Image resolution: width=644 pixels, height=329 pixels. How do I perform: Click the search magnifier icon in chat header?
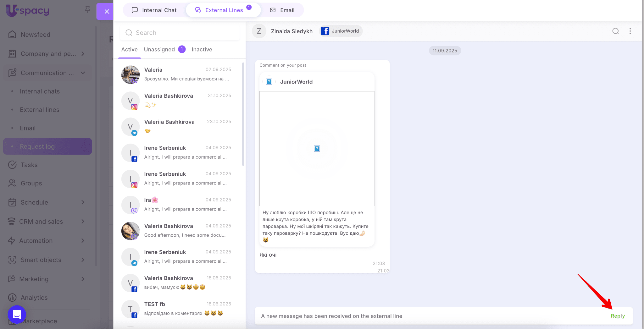pos(615,31)
